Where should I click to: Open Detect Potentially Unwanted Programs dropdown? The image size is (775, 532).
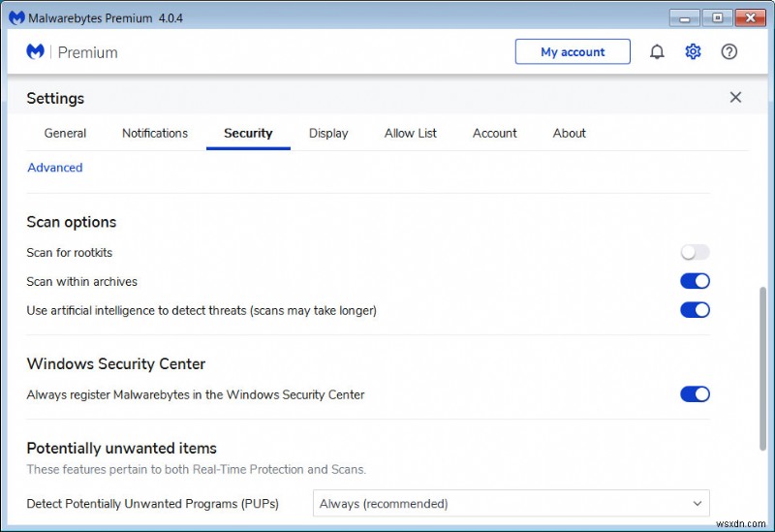(x=511, y=503)
